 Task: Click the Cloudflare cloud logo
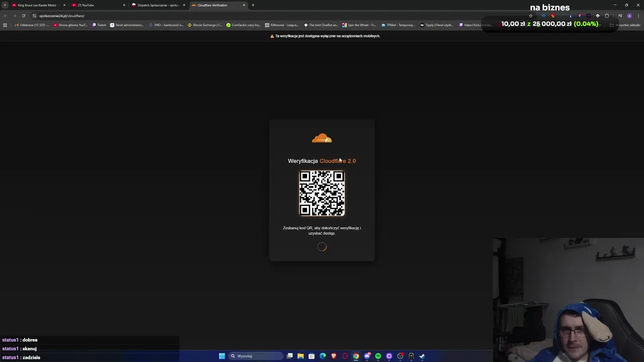click(322, 138)
